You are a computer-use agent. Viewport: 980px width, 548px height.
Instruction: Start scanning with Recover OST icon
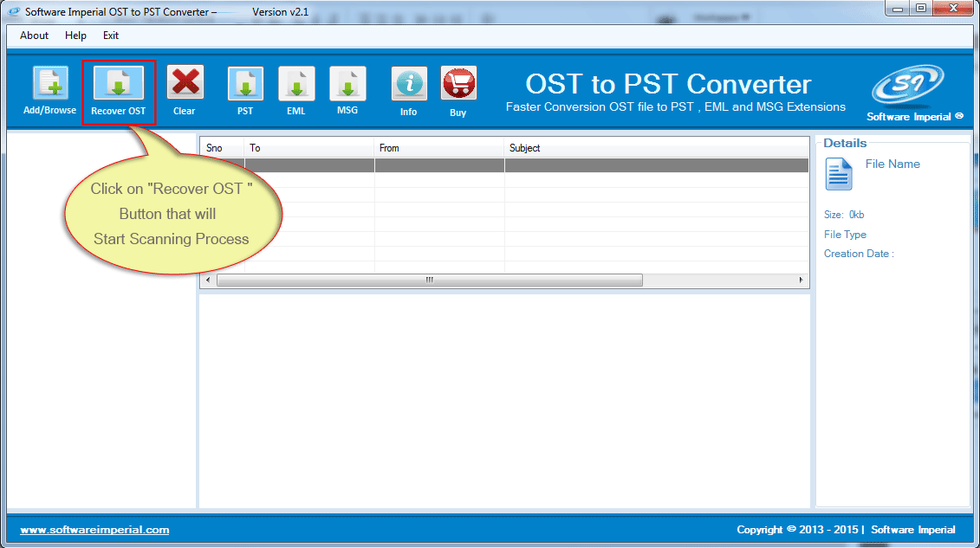pos(118,84)
